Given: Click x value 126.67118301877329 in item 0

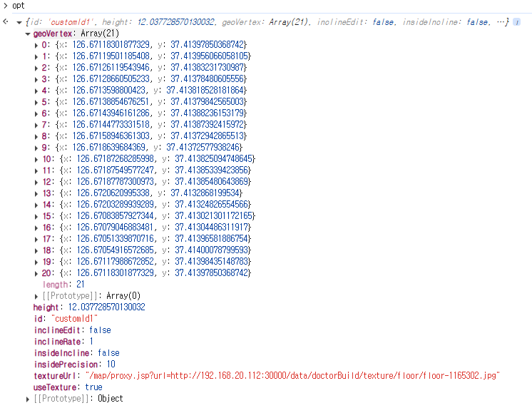Looking at the screenshot, I should tap(111, 45).
